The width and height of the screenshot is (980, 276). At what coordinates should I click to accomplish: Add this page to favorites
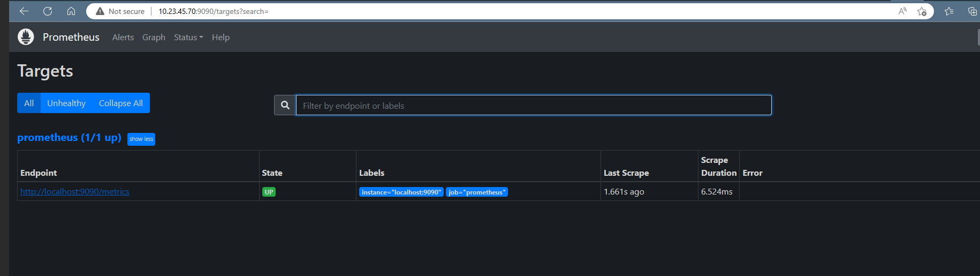pyautogui.click(x=922, y=11)
